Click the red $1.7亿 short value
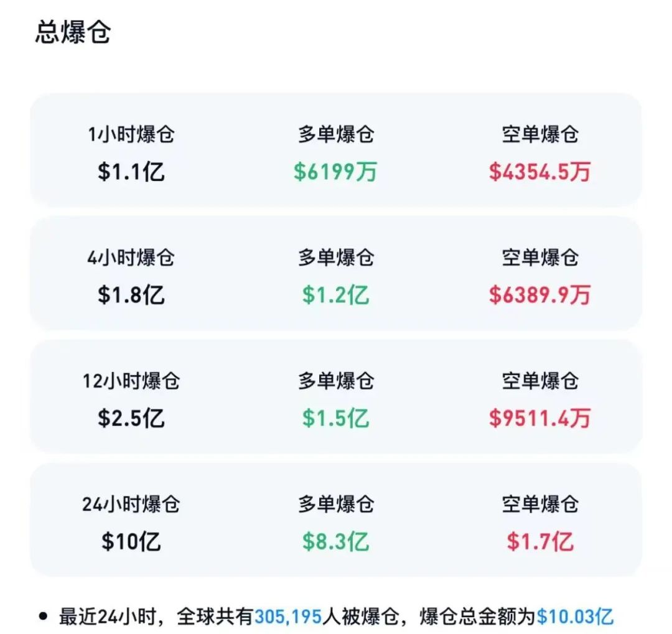672x634 pixels. 539,540
